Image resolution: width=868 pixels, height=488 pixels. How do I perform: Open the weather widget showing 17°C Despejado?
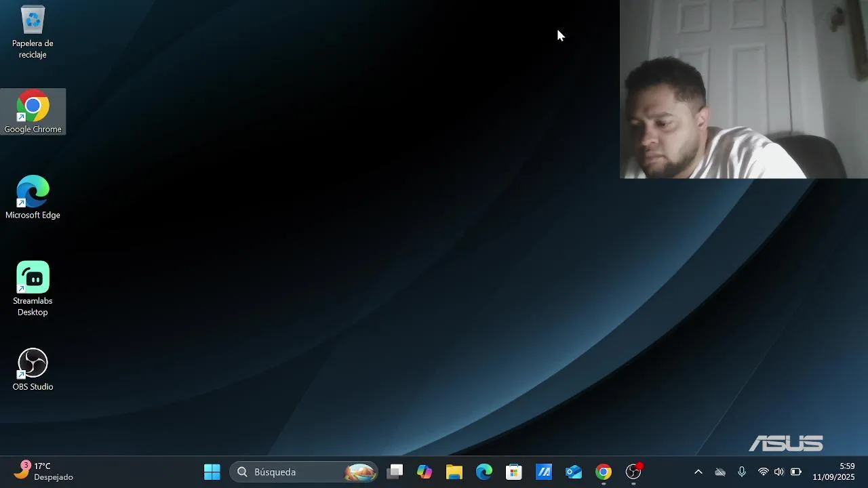pos(44,472)
